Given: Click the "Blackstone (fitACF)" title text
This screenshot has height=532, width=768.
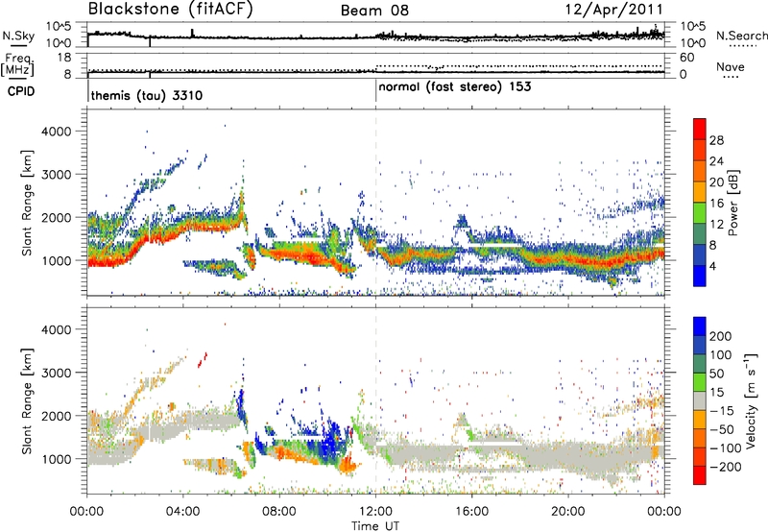Looking at the screenshot, I should click(170, 9).
